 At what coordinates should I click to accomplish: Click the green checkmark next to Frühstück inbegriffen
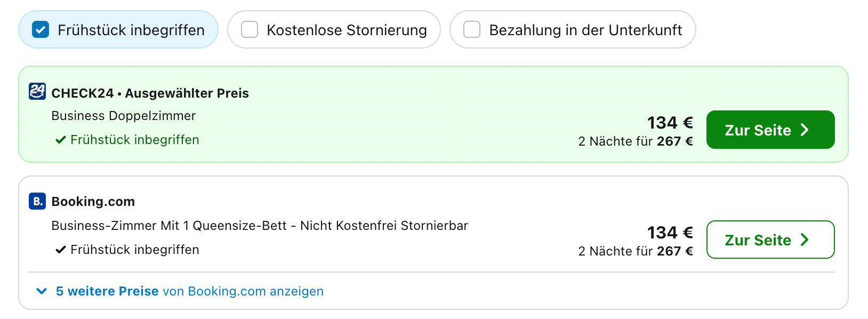point(60,139)
